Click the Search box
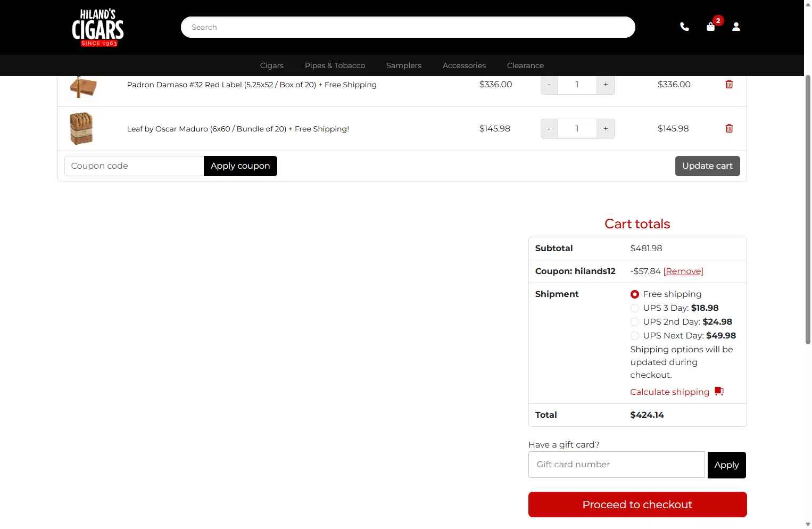The height and width of the screenshot is (529, 812). 408,27
